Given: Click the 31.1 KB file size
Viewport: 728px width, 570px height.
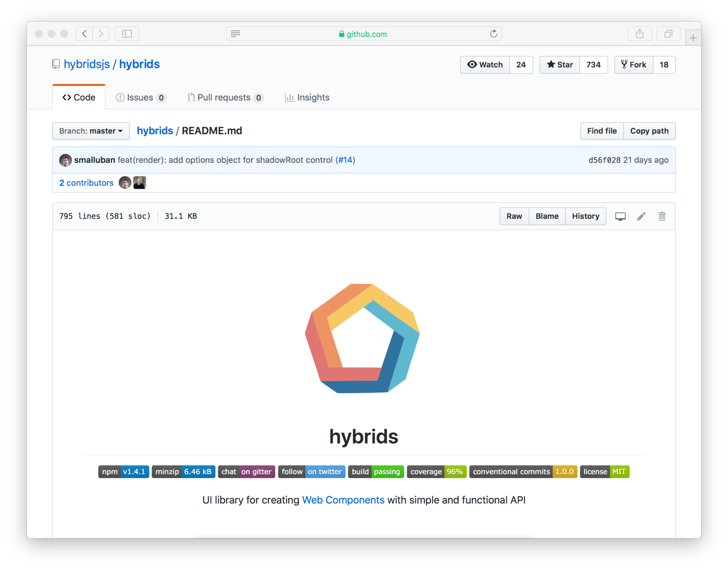Looking at the screenshot, I should [181, 216].
